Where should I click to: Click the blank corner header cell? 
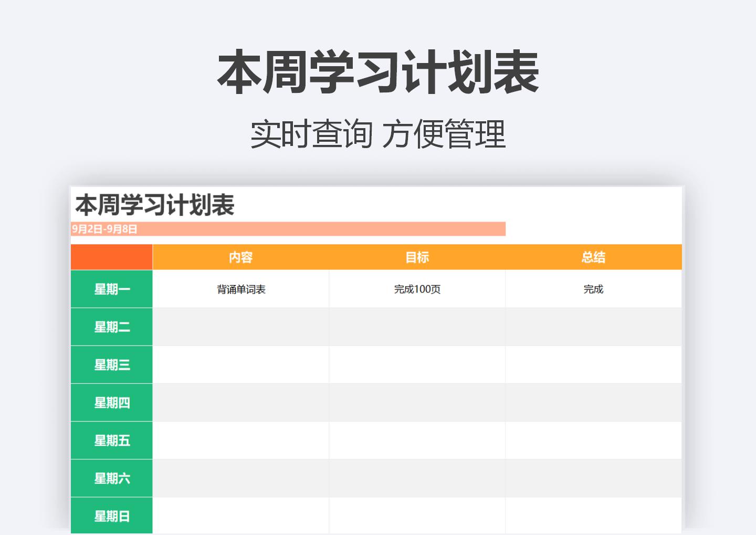111,257
